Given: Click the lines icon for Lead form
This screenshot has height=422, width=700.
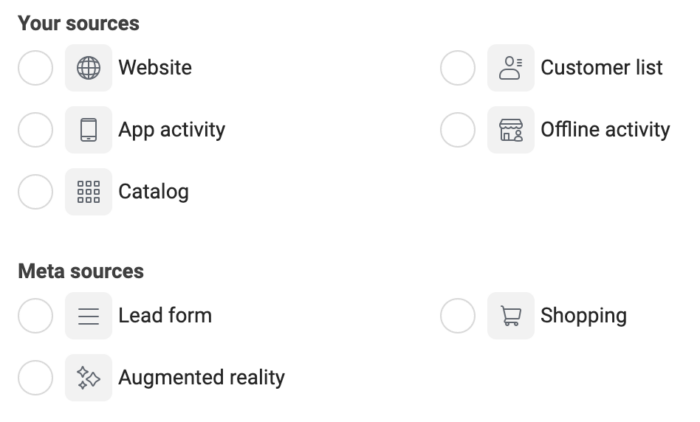Looking at the screenshot, I should 88,316.
